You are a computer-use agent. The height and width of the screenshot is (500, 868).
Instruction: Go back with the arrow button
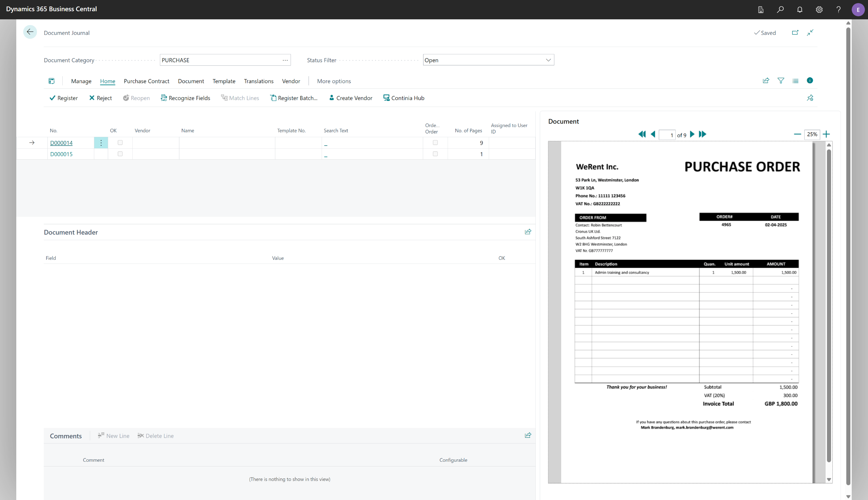tap(30, 32)
